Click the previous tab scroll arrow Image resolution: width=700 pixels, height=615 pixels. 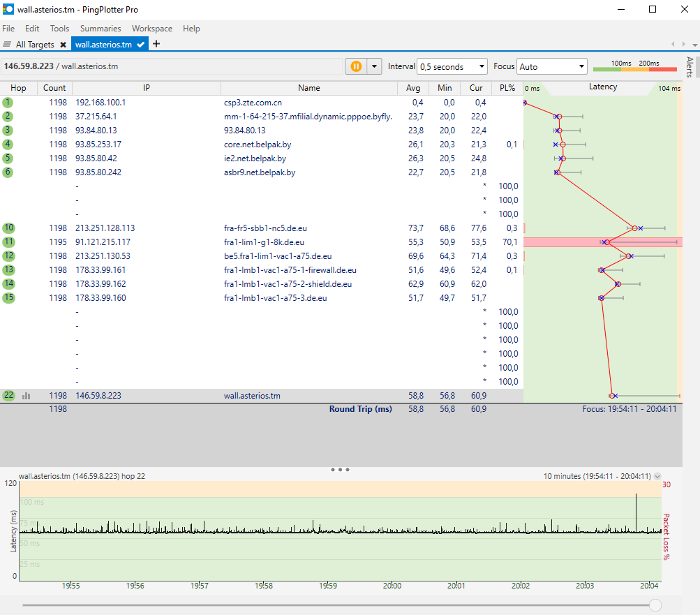673,44
